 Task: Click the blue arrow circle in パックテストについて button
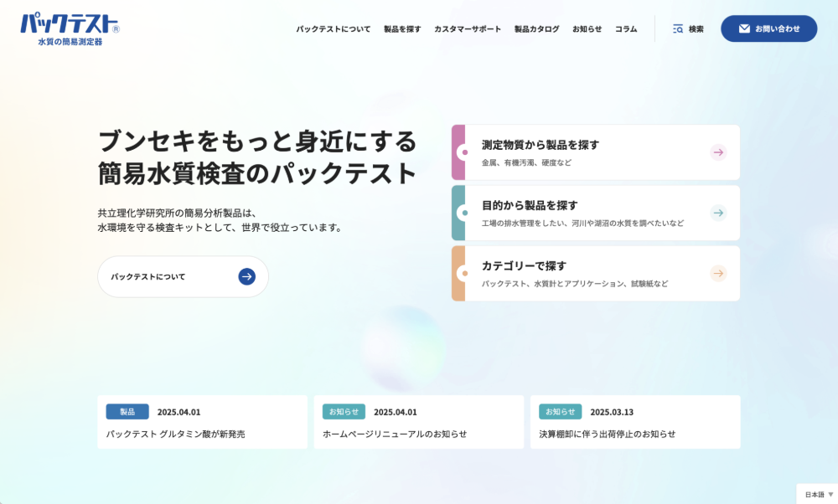click(x=246, y=276)
